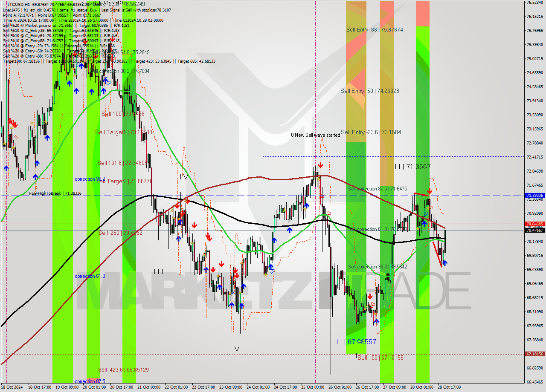Select the 'Sell Entry -50 | 74.26328' label

click(370, 91)
